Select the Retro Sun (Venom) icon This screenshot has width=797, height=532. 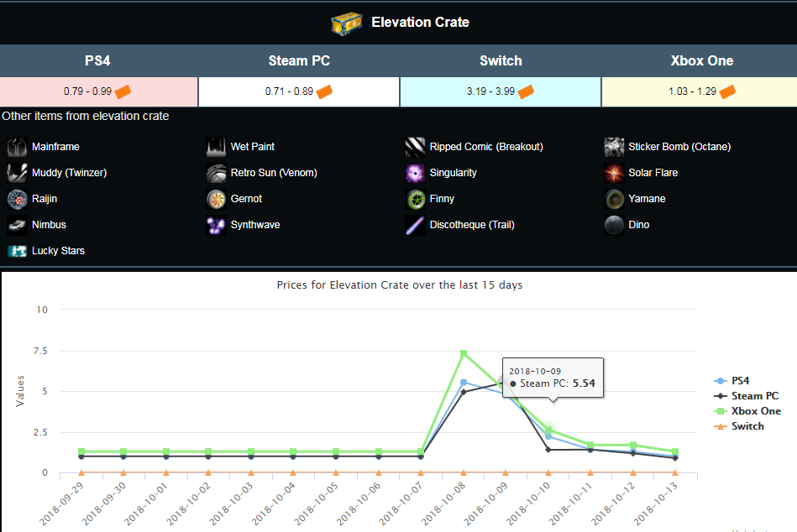216,173
